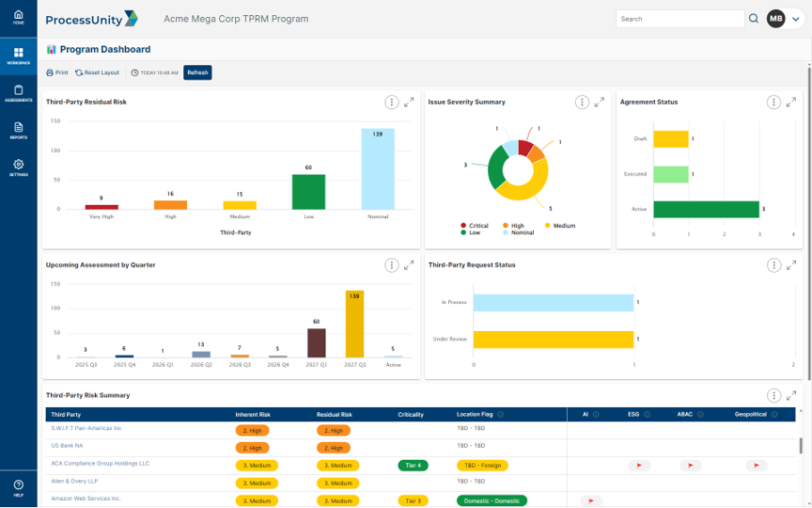The width and height of the screenshot is (812, 508).
Task: Expand the Third-Party Risk Summary widget
Action: click(790, 395)
